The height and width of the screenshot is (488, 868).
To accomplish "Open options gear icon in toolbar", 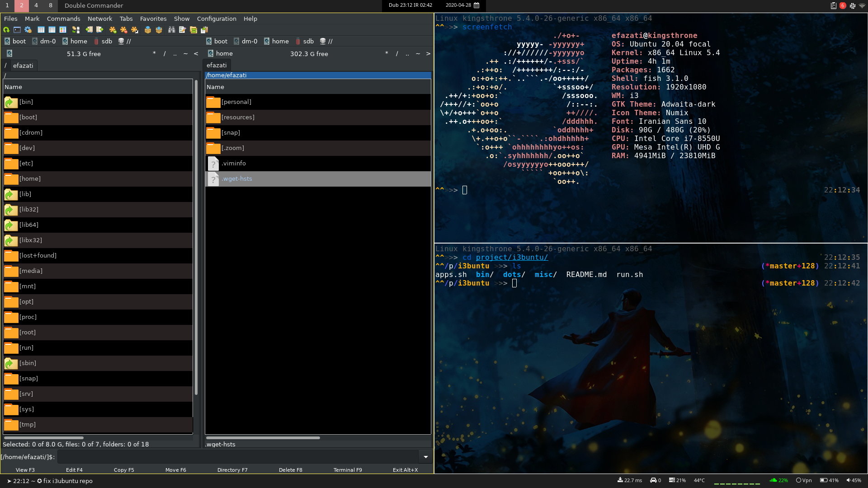I will (x=28, y=30).
